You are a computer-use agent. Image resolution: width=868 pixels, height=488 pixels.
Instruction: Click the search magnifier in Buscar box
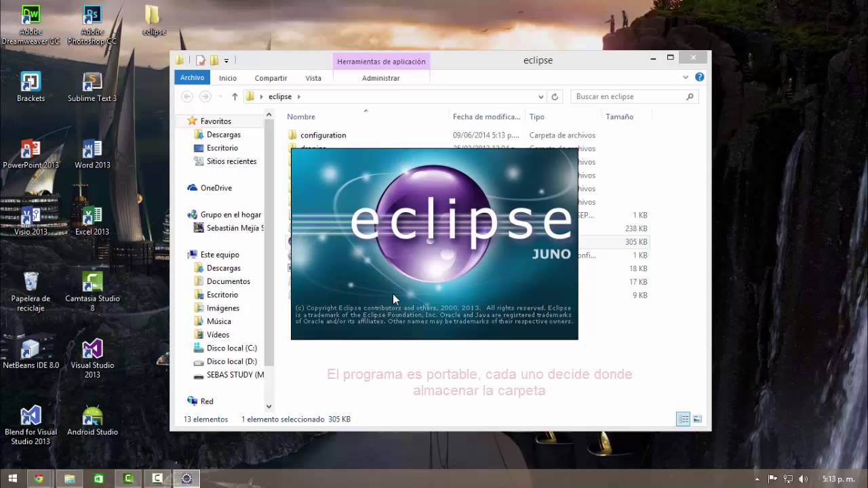tap(690, 97)
